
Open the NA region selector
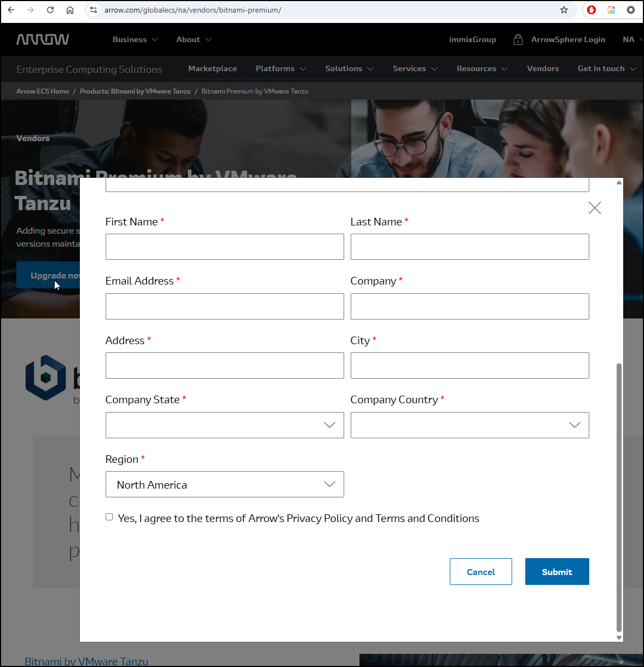point(633,39)
